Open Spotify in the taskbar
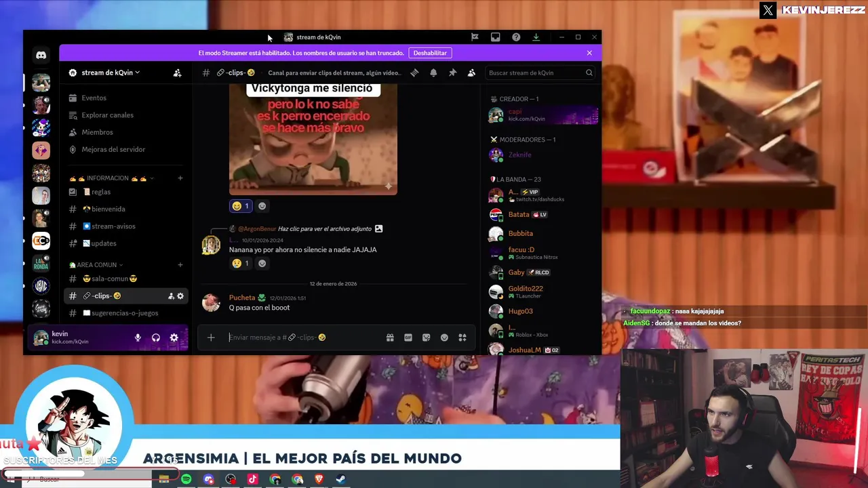The width and height of the screenshot is (868, 488). click(x=186, y=479)
